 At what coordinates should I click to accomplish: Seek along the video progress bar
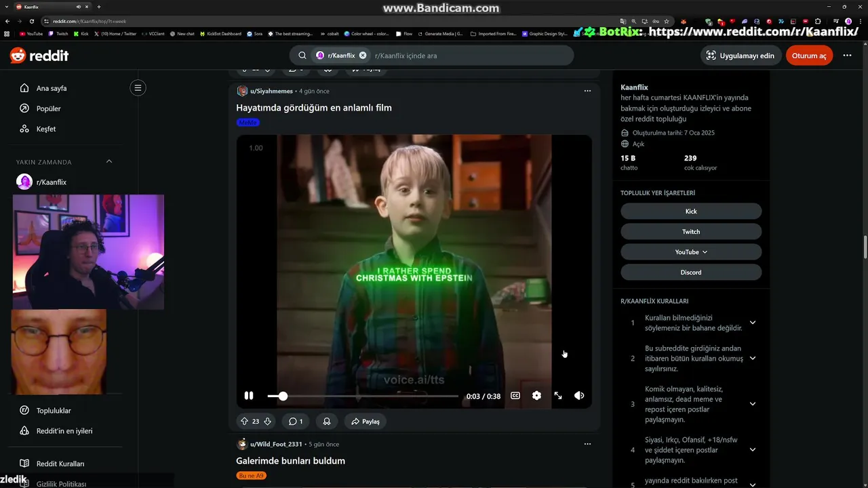pyautogui.click(x=363, y=396)
